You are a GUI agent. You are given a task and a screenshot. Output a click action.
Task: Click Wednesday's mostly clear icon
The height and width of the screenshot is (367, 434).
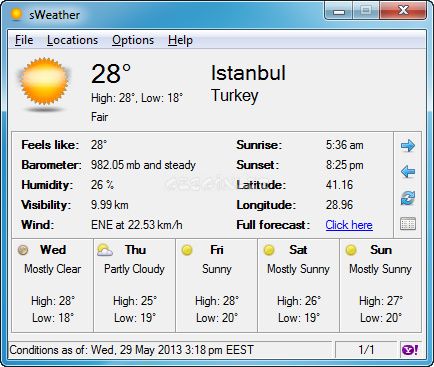click(23, 250)
